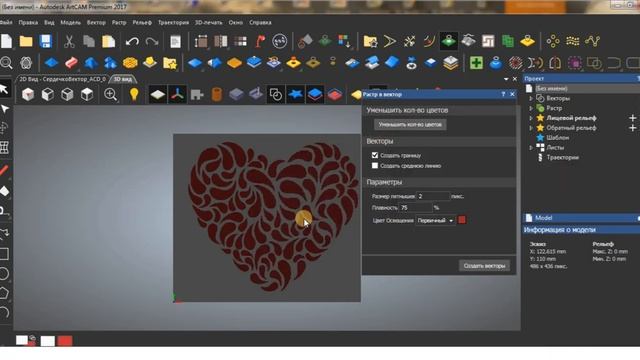Click the 'Плавность' percentage input field
Image resolution: width=640 pixels, height=360 pixels.
[415, 208]
